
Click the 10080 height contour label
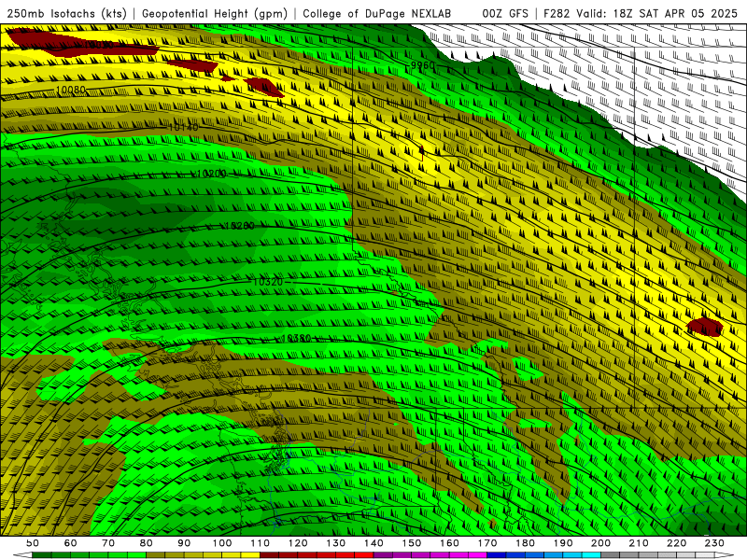tap(71, 90)
